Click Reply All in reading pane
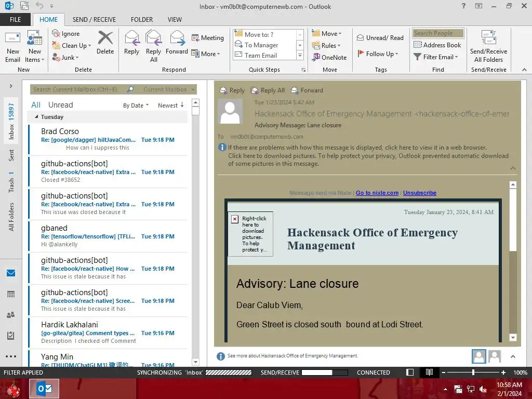Viewport: 532px width, 399px height. coord(268,90)
